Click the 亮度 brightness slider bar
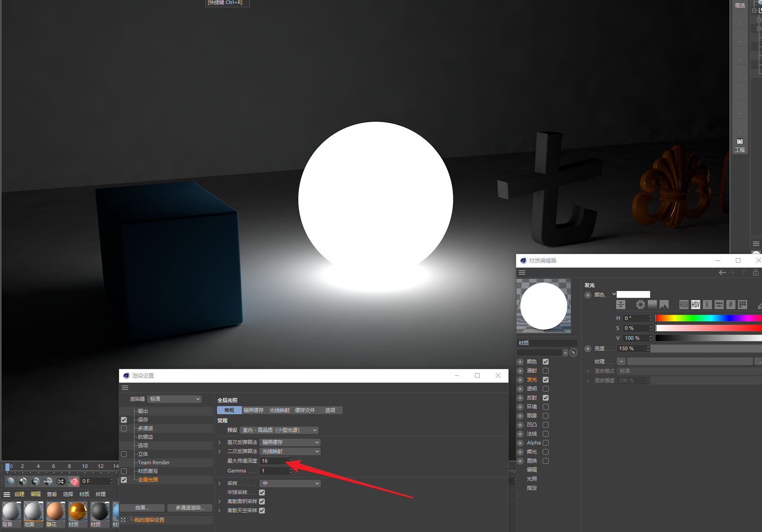 point(706,348)
